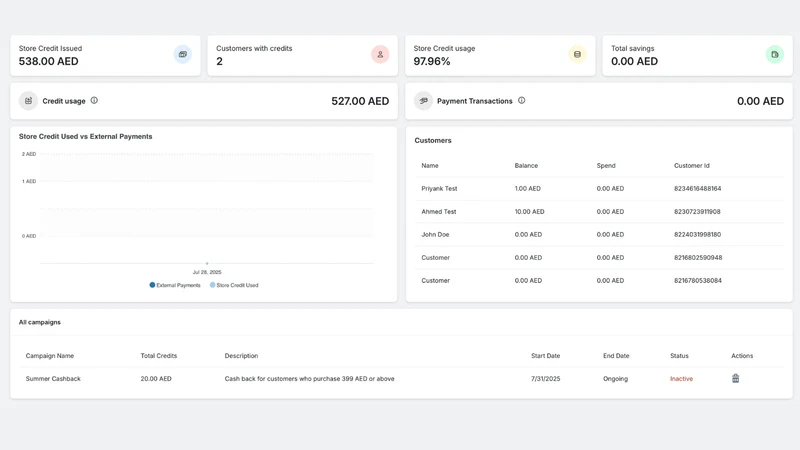The height and width of the screenshot is (450, 800).
Task: Click the Total savings green icon
Action: point(774,54)
